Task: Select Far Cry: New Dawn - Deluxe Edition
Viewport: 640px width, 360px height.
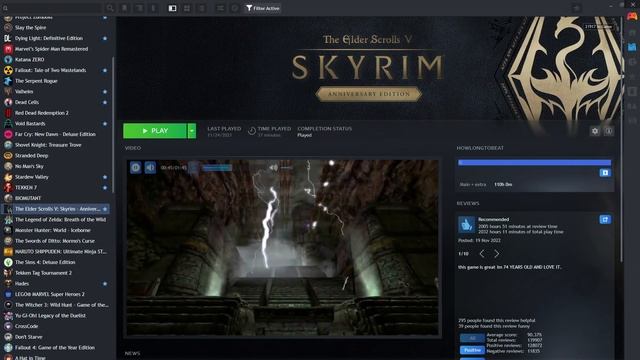Action: (x=56, y=134)
